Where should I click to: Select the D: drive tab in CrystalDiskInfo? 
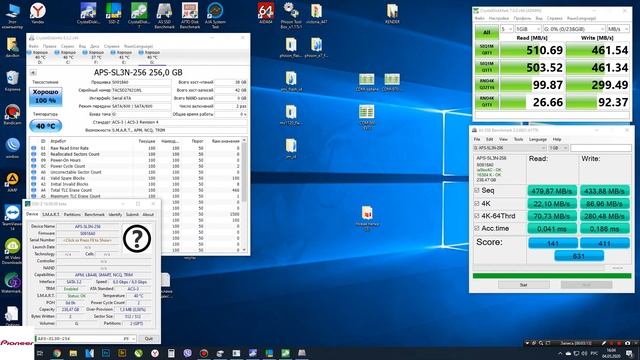click(x=40, y=58)
